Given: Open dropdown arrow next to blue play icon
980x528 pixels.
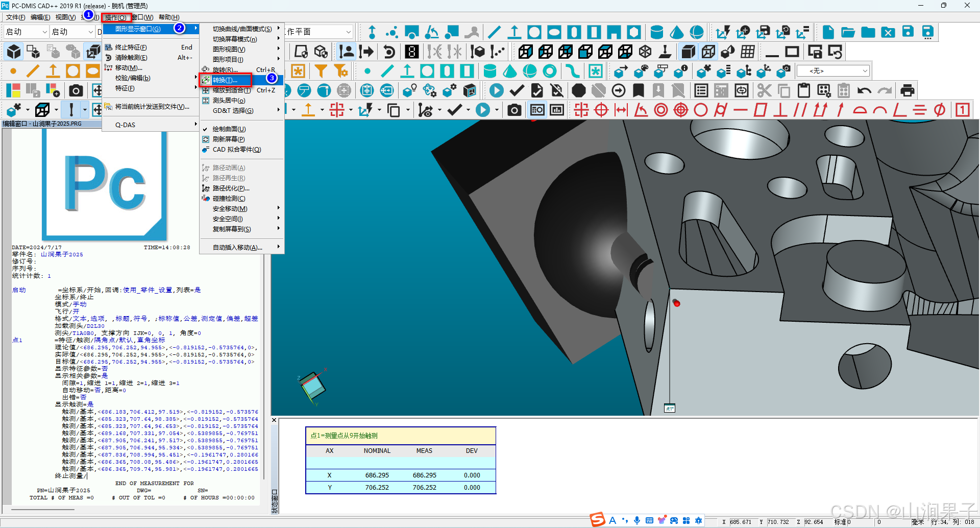Looking at the screenshot, I should (497, 110).
